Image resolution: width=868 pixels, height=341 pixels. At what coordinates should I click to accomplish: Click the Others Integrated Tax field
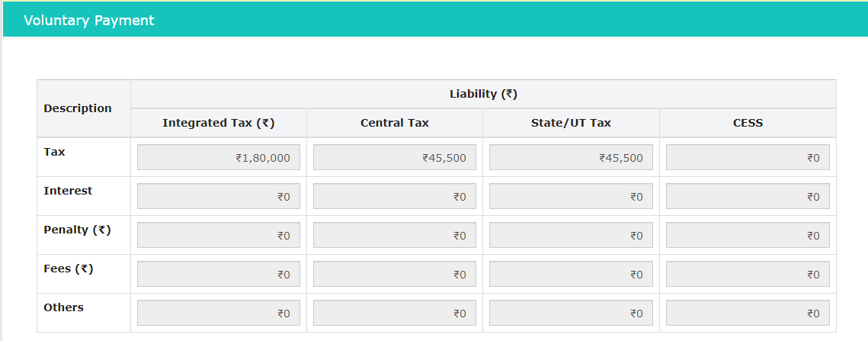coord(219,313)
